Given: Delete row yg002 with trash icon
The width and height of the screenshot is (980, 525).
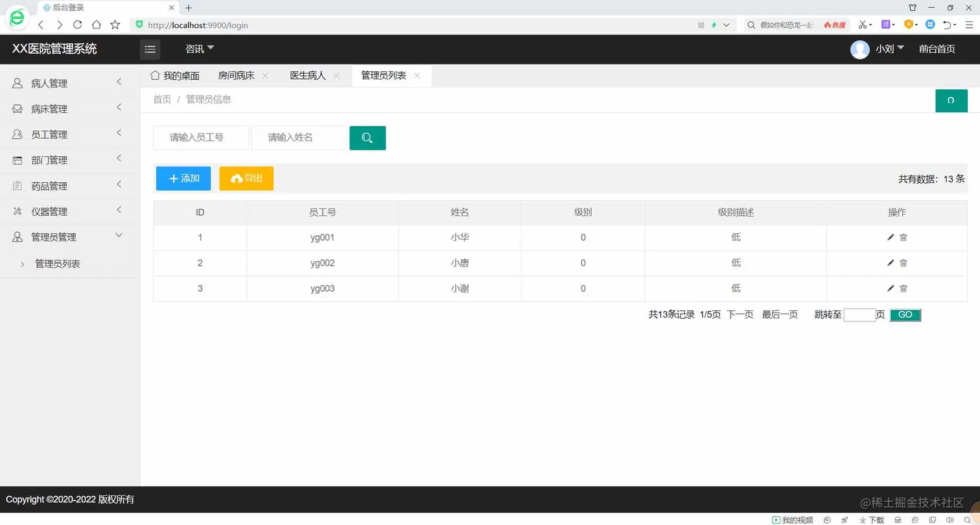Looking at the screenshot, I should click(x=904, y=262).
